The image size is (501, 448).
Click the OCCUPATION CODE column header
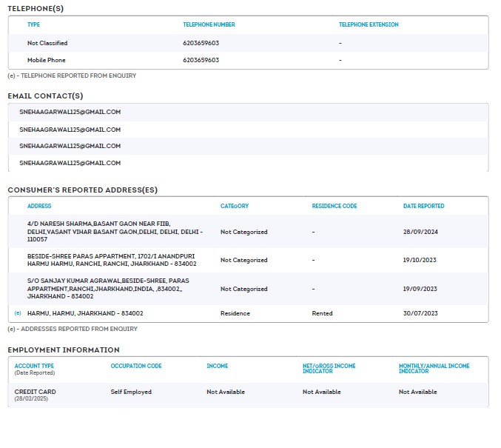[136, 366]
